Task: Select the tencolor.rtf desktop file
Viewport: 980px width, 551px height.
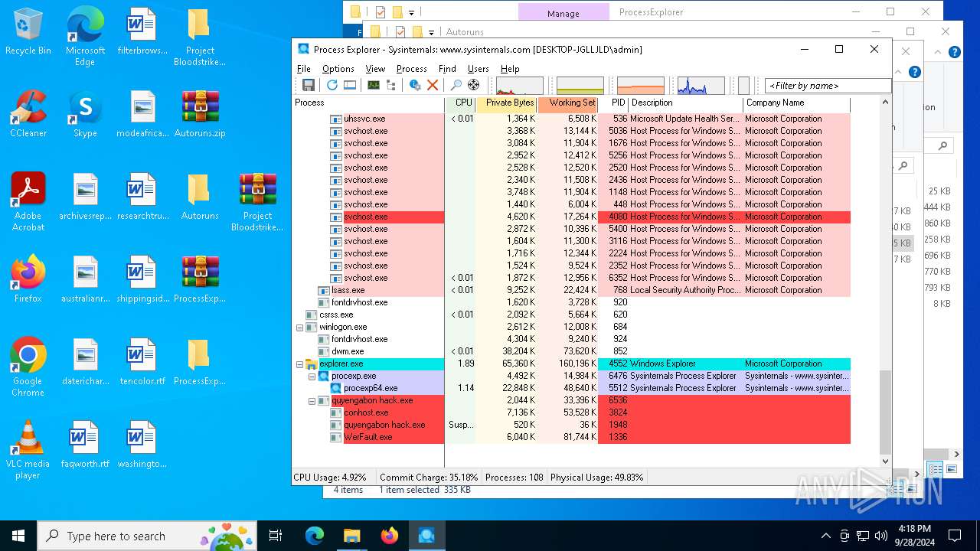Action: coord(142,363)
